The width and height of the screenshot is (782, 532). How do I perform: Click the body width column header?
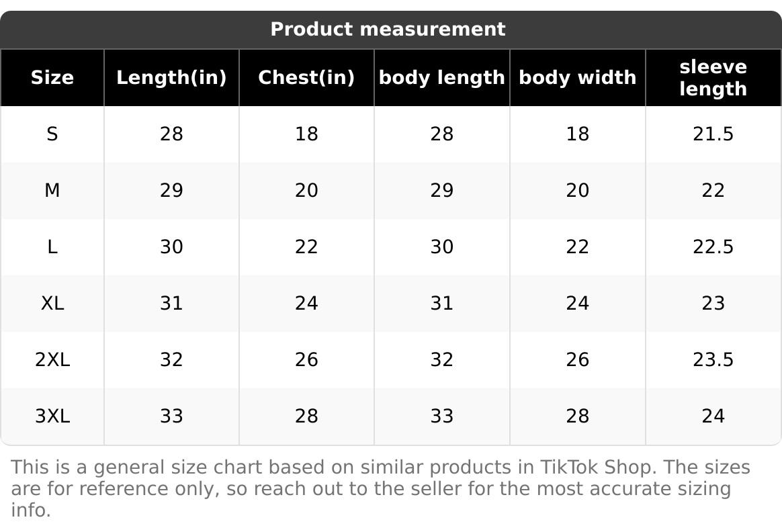tap(577, 77)
